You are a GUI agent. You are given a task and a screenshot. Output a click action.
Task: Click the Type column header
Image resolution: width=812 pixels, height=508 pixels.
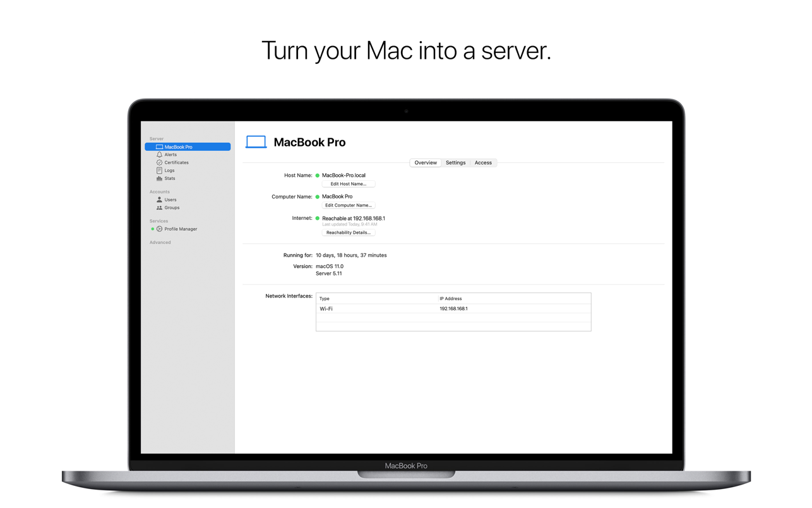tap(325, 298)
